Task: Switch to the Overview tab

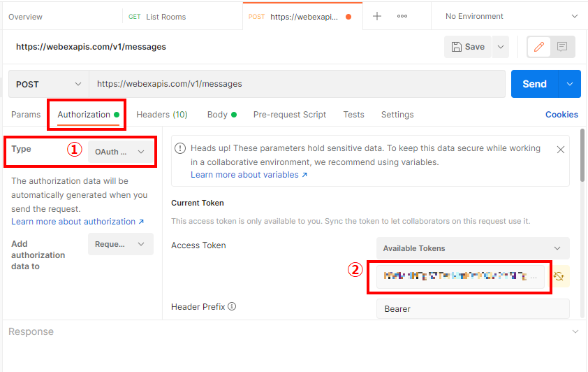Action: tap(26, 17)
